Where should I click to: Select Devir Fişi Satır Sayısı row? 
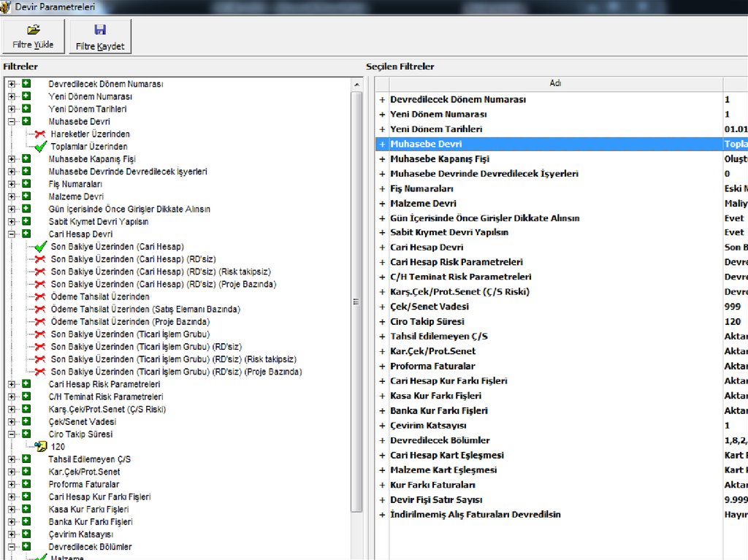coord(435,499)
